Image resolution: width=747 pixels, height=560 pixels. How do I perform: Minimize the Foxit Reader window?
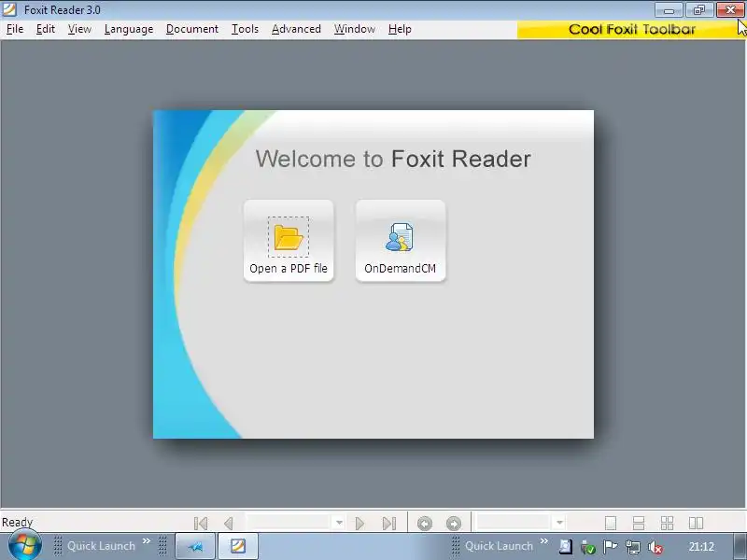pyautogui.click(x=669, y=9)
